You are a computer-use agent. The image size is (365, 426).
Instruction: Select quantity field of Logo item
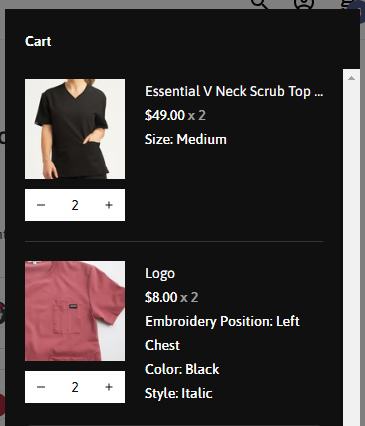coord(75,387)
